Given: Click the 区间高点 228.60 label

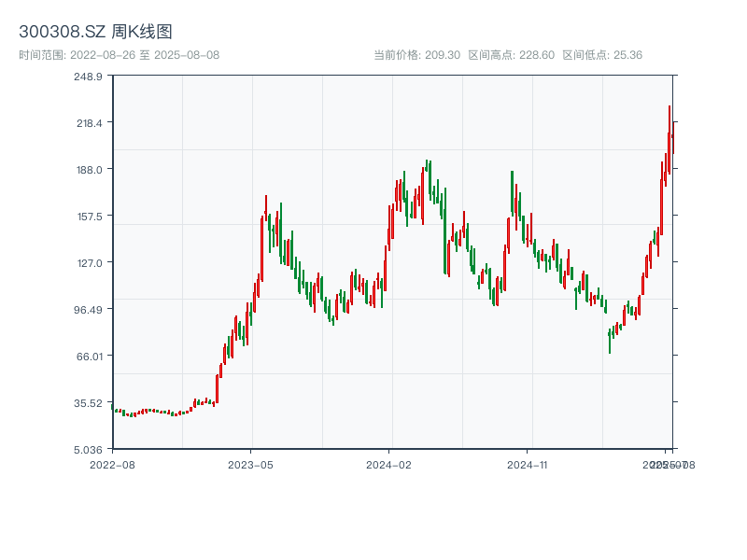Looking at the screenshot, I should pyautogui.click(x=511, y=55).
